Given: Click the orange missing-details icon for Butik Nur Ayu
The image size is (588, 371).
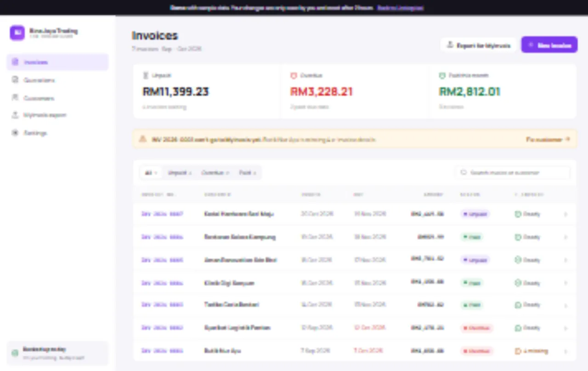Looking at the screenshot, I should tap(517, 351).
